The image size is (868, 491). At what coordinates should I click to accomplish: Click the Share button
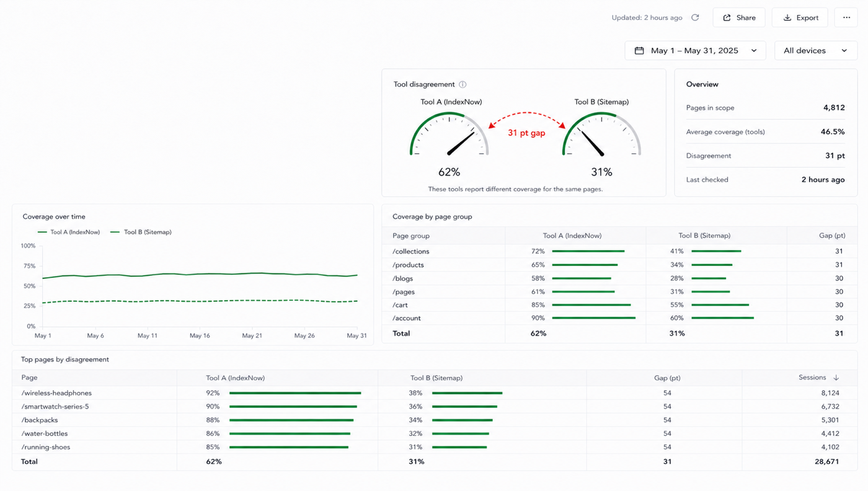click(x=739, y=17)
